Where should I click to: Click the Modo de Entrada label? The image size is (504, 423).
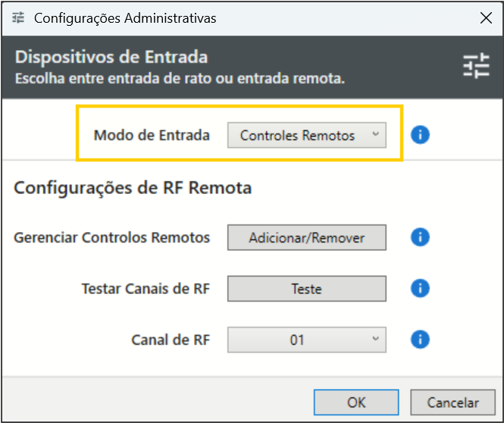click(152, 136)
